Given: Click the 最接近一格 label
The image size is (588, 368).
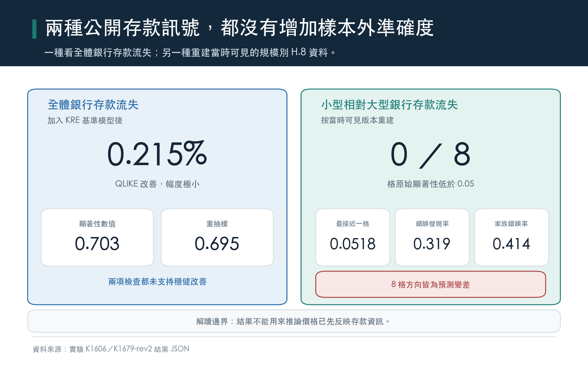Looking at the screenshot, I should click(353, 224).
